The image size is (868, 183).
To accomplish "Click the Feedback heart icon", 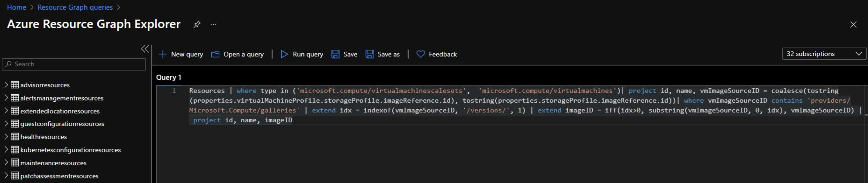I will point(420,54).
